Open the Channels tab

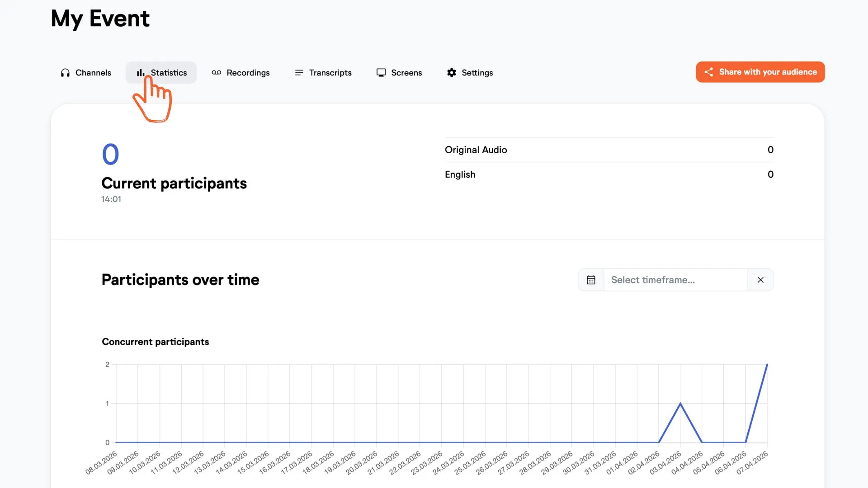pos(86,73)
